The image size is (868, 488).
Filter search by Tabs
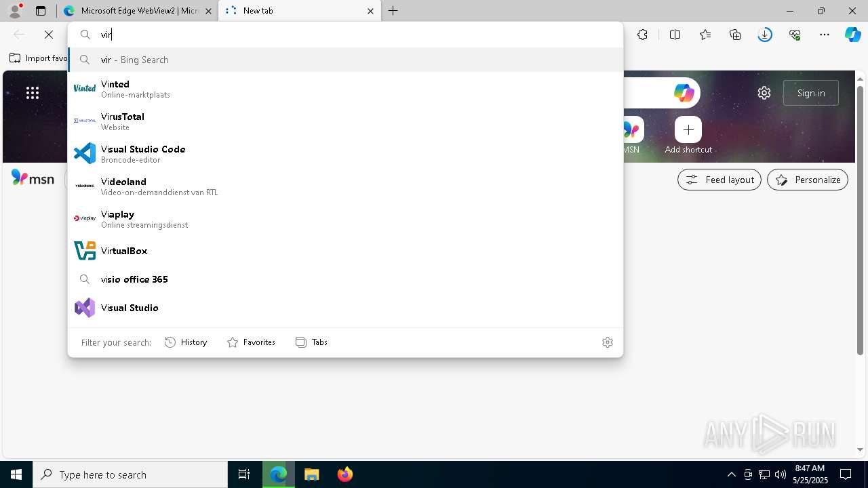click(311, 342)
